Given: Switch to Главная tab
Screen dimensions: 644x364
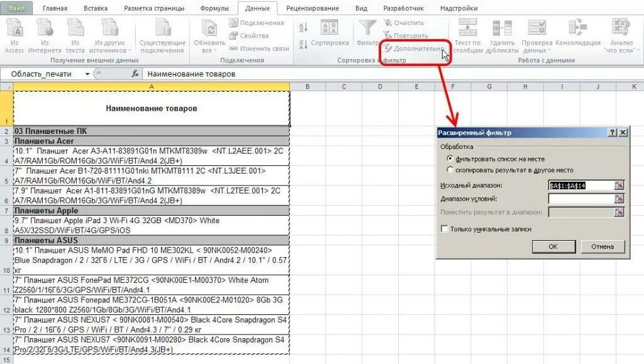Looking at the screenshot, I should click(x=55, y=8).
